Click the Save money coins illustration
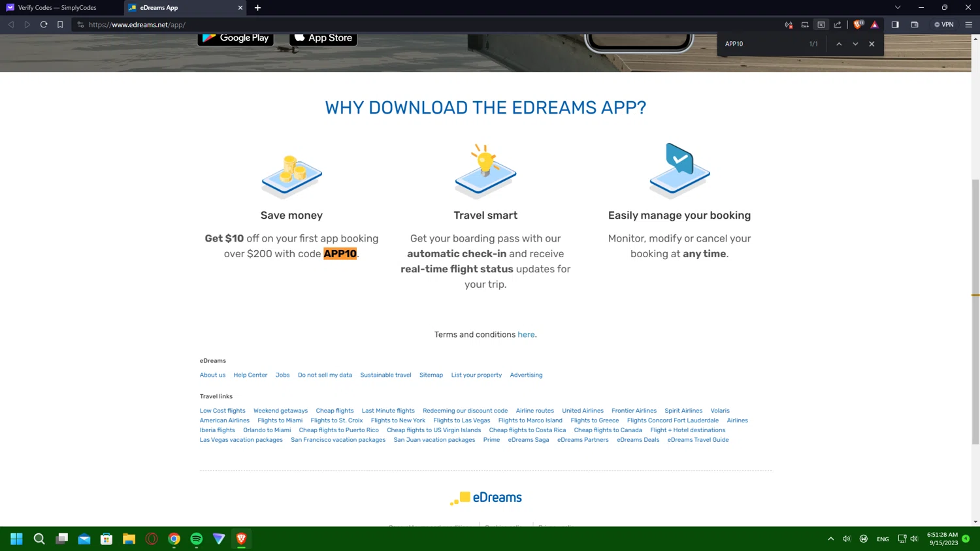The height and width of the screenshot is (551, 980). (292, 176)
